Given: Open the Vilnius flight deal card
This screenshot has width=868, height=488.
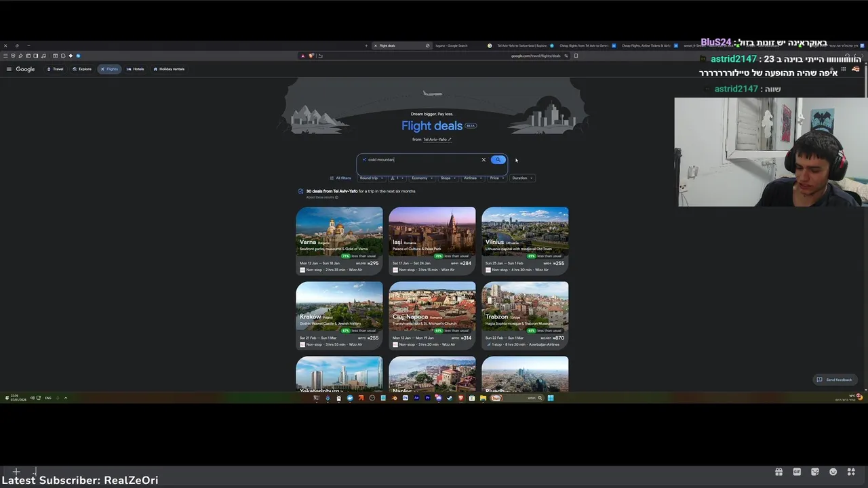Looking at the screenshot, I should pos(525,241).
